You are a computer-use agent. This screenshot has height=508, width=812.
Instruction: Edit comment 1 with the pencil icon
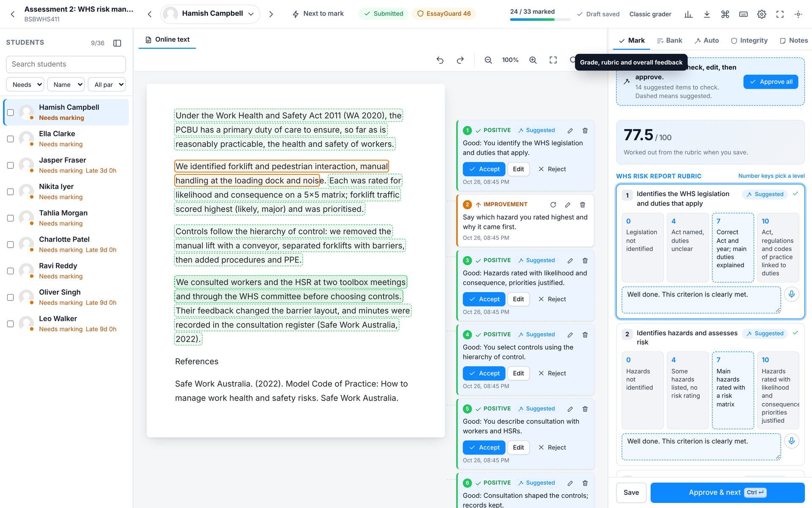click(x=570, y=130)
